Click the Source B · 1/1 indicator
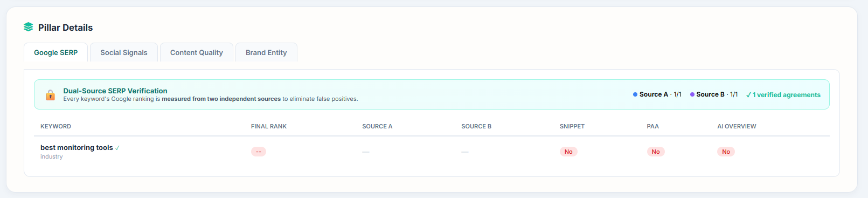Viewport: 868px width, 198px height. (714, 94)
